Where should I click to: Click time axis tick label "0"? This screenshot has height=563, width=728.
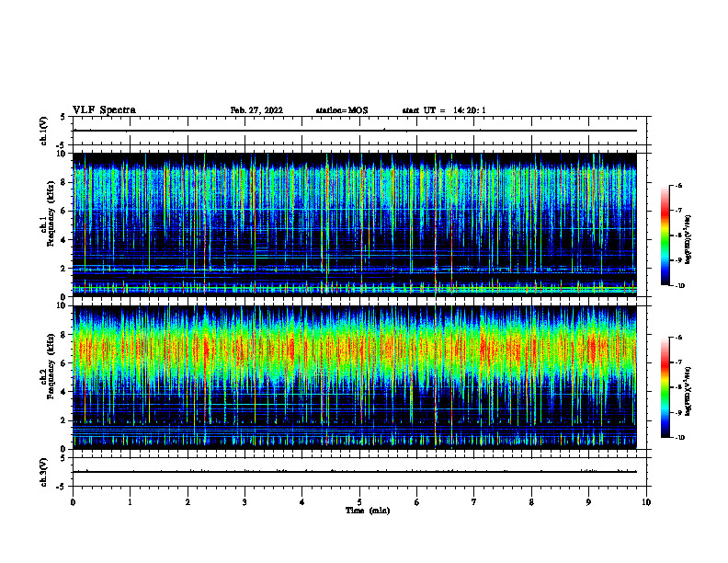pos(73,502)
